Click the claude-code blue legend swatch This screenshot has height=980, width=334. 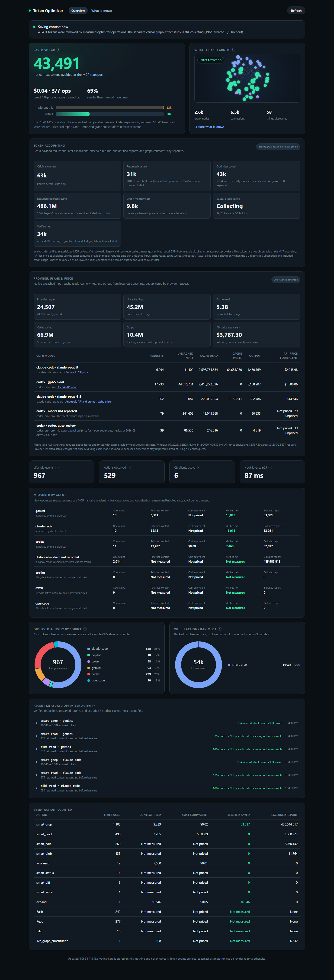89,649
